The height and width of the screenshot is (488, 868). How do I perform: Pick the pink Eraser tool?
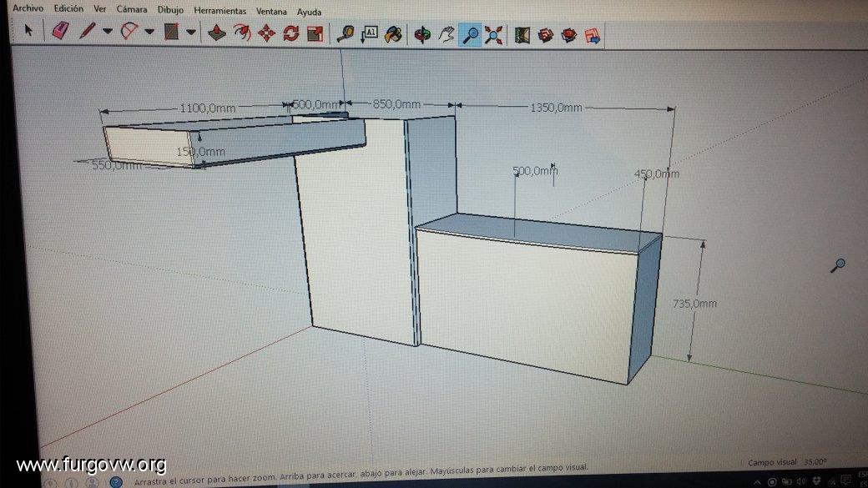click(x=60, y=30)
